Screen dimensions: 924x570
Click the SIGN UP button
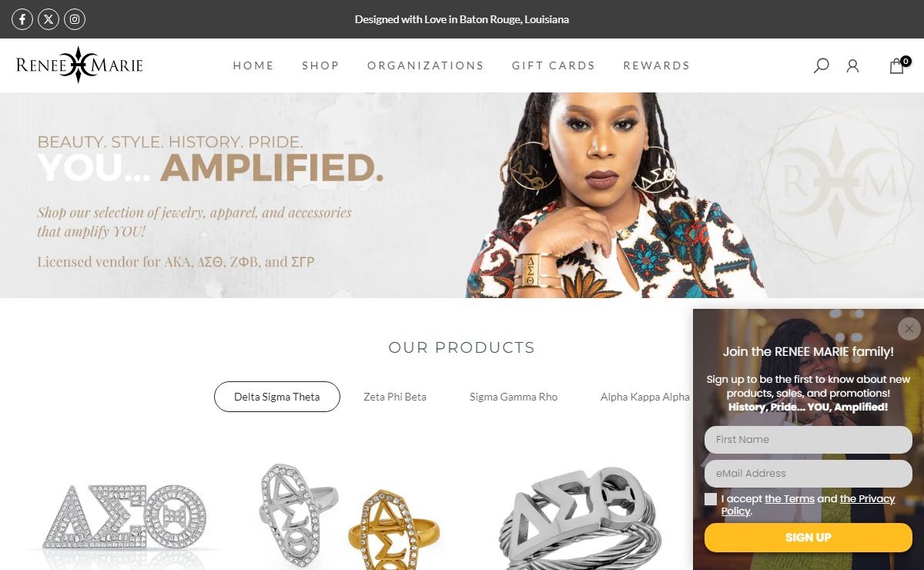pyautogui.click(x=808, y=538)
